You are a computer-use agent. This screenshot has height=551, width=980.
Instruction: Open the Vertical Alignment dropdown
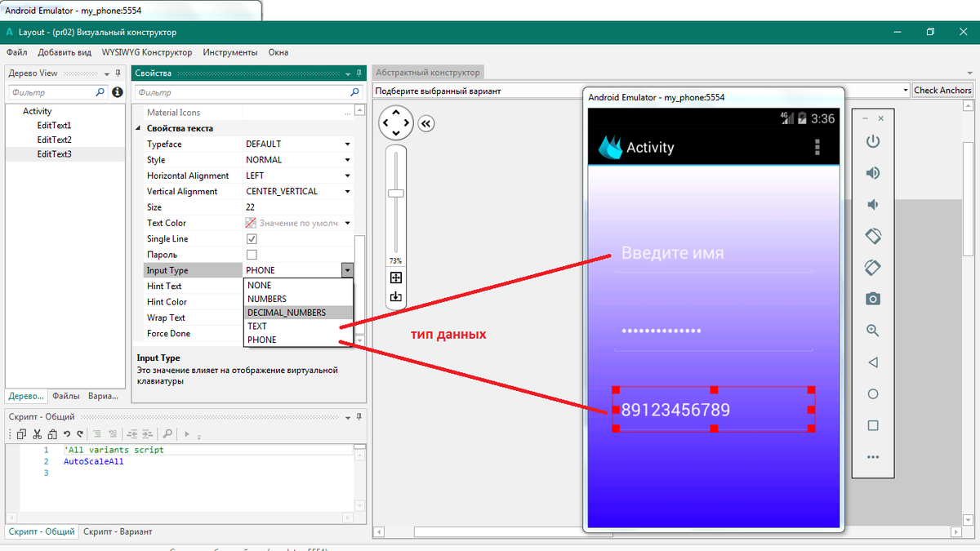347,191
